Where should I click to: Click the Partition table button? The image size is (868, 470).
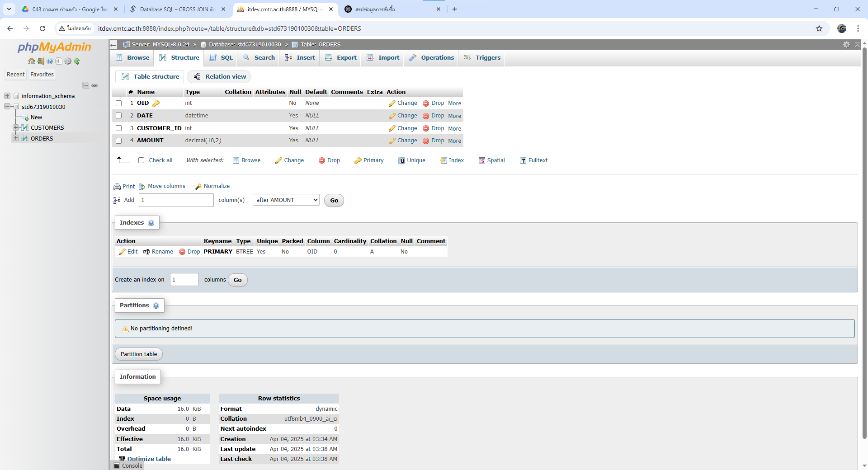pyautogui.click(x=139, y=354)
